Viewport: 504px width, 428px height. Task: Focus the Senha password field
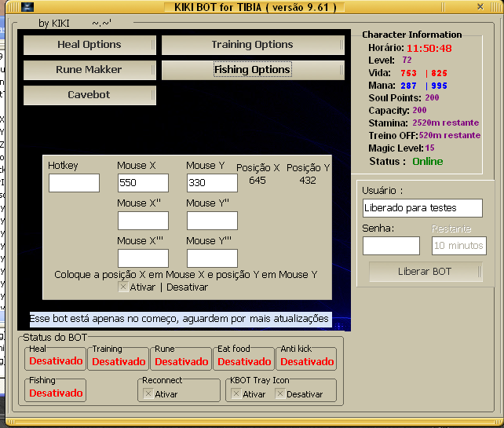pos(391,246)
